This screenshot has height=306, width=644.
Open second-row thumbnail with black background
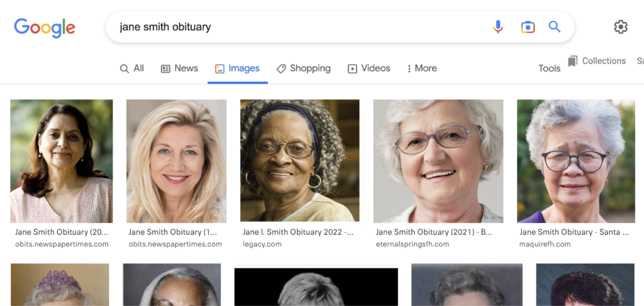316,287
